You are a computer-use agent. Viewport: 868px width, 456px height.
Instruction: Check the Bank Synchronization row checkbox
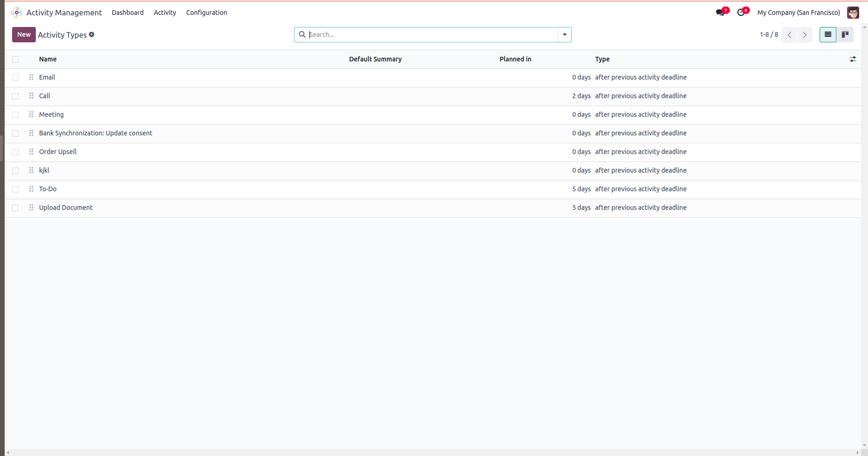coord(15,134)
